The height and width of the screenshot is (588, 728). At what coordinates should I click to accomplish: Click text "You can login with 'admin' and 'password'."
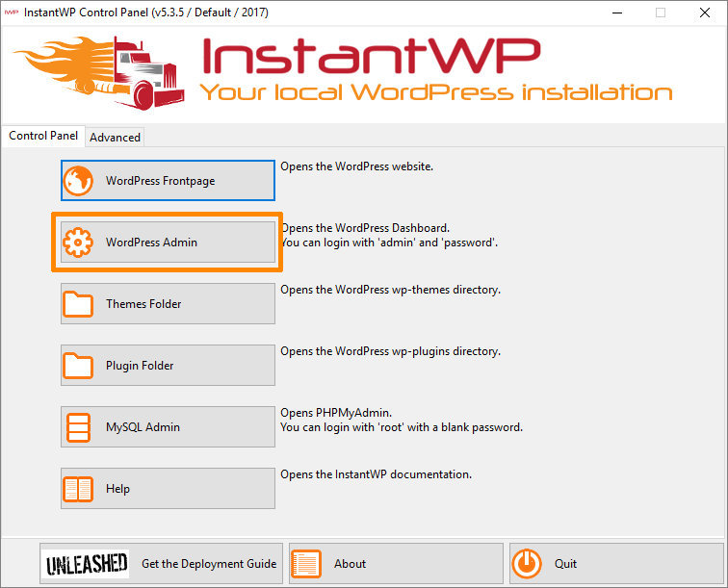tap(389, 243)
